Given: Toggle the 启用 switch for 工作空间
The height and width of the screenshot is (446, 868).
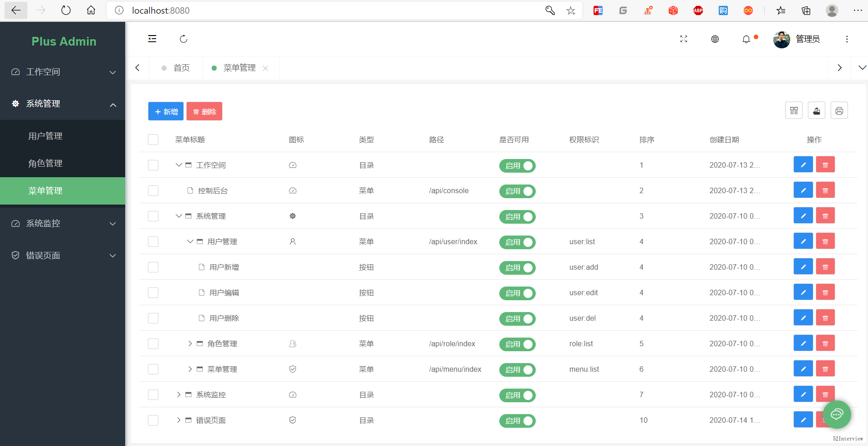Looking at the screenshot, I should coord(517,166).
